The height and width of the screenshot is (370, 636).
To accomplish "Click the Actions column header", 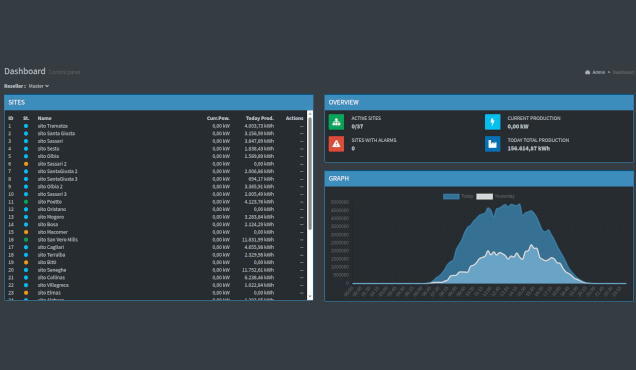I will pyautogui.click(x=294, y=118).
